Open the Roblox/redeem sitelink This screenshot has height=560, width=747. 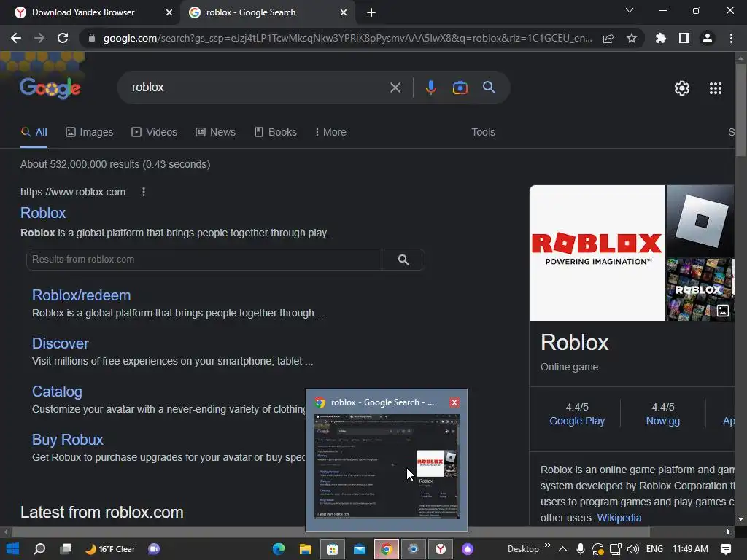pyautogui.click(x=81, y=295)
